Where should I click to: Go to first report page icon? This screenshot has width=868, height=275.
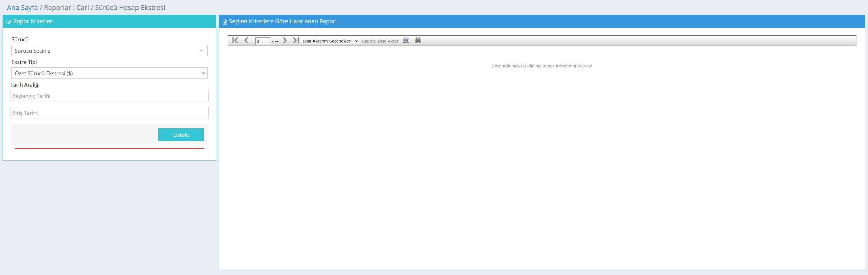tap(235, 40)
